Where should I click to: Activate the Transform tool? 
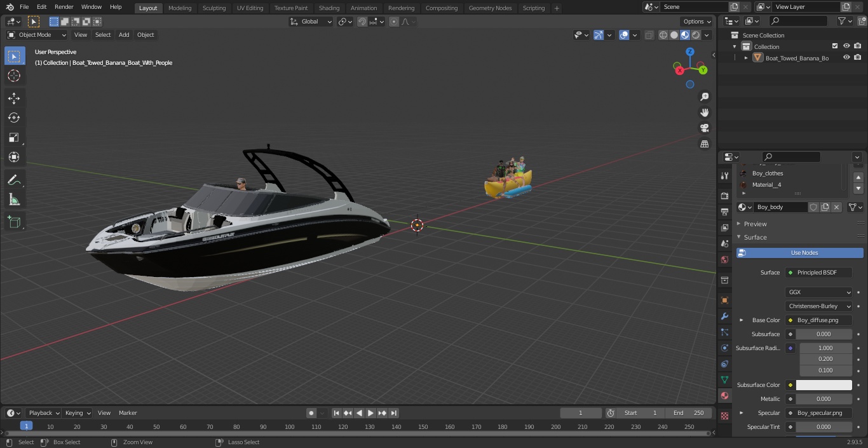coord(14,157)
